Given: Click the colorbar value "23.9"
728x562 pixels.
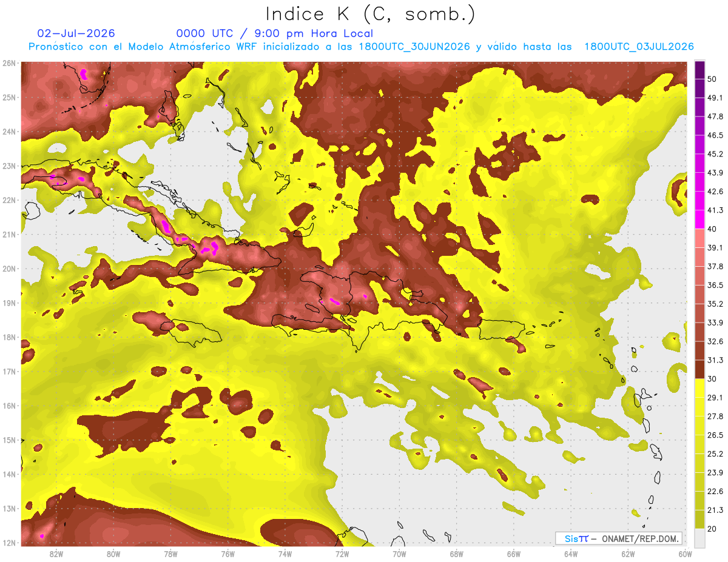Looking at the screenshot, I should tap(715, 473).
